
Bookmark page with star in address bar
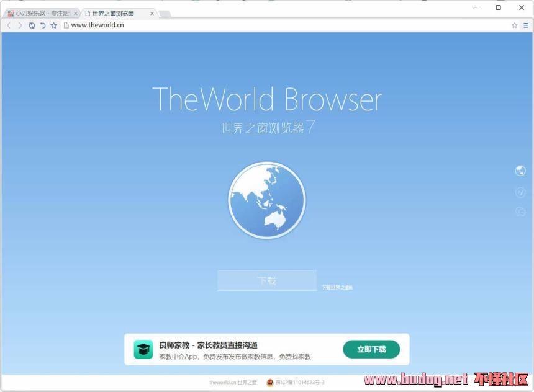(x=514, y=25)
